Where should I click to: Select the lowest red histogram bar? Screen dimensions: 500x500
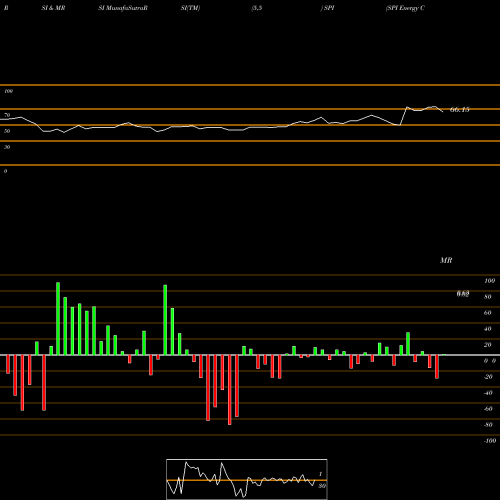[x=230, y=390]
